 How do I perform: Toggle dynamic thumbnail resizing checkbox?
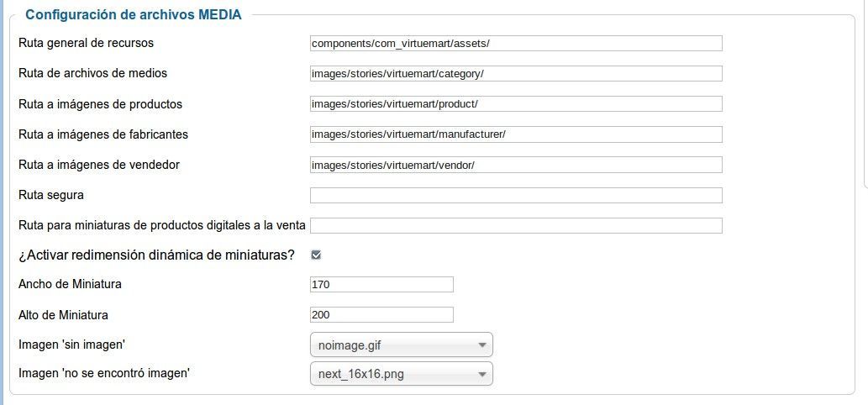tap(316, 255)
